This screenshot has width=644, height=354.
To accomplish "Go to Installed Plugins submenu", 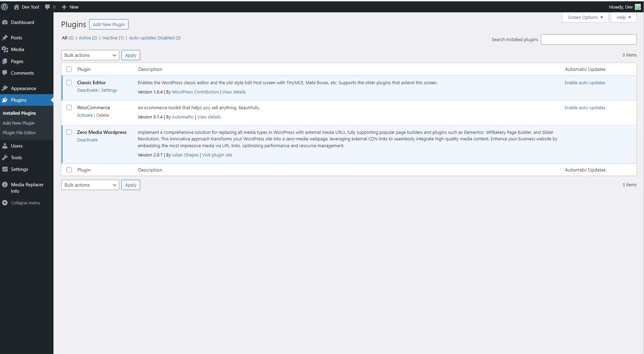I will tap(19, 113).
